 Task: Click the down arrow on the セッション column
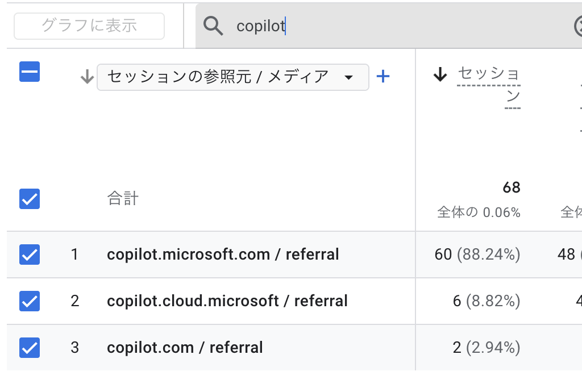click(x=440, y=74)
